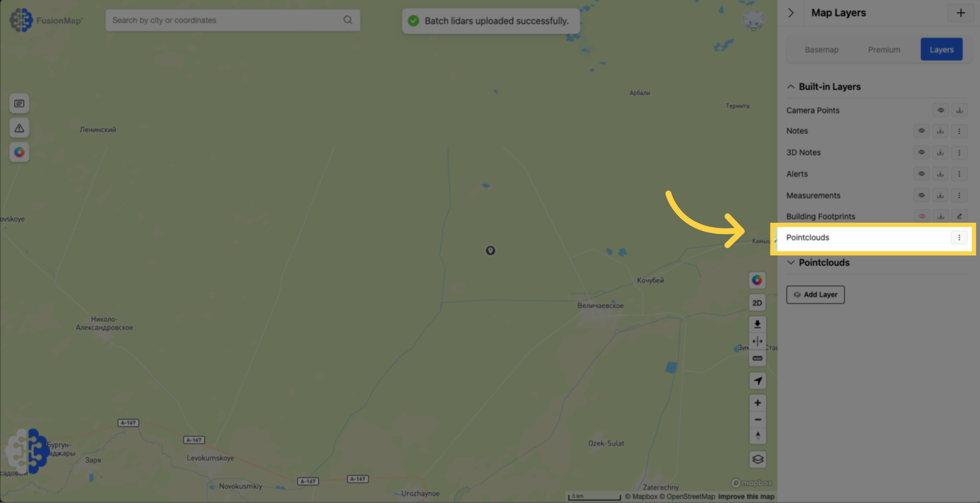Open the notes panel icon on left
The height and width of the screenshot is (503, 980).
pyautogui.click(x=19, y=103)
